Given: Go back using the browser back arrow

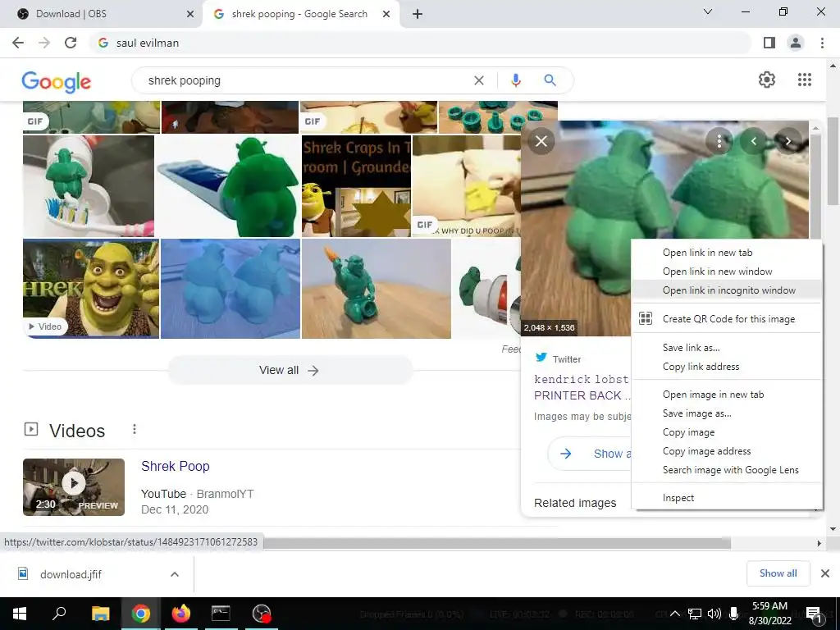Looking at the screenshot, I should coord(18,43).
